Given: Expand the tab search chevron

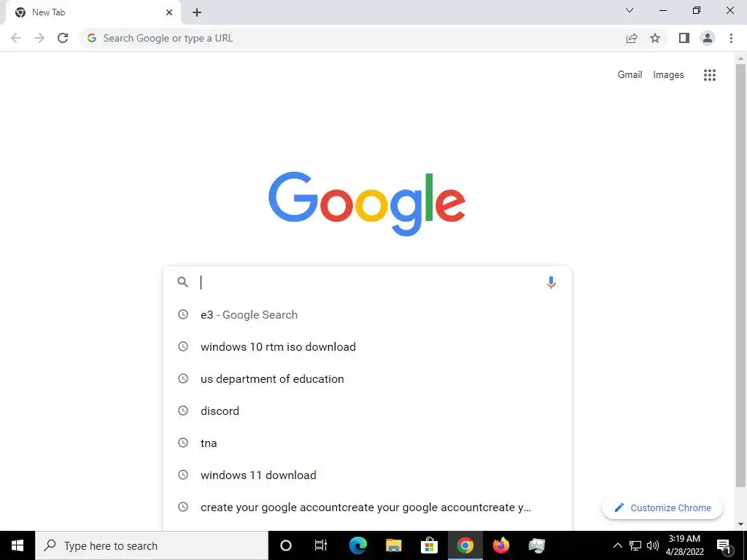Looking at the screenshot, I should click(630, 10).
